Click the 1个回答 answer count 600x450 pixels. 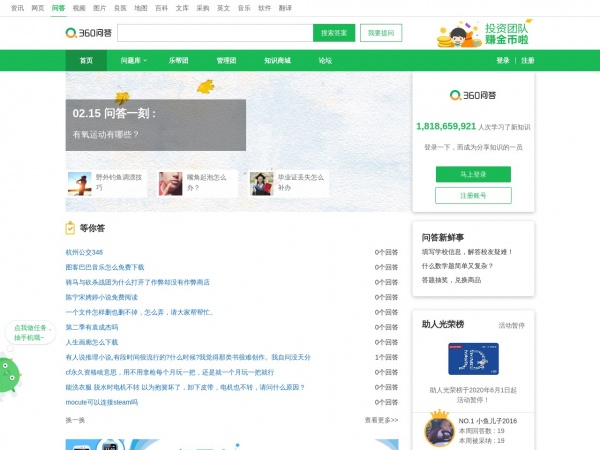click(x=386, y=357)
